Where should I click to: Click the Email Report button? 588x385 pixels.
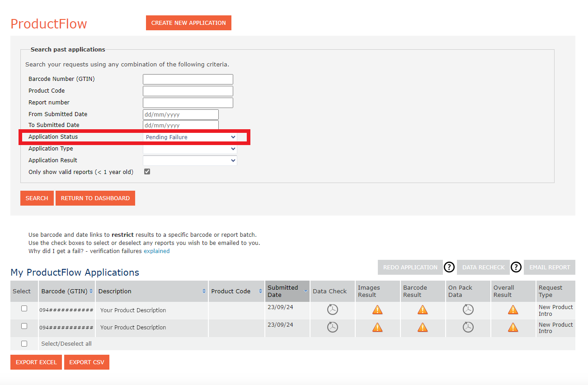pos(550,267)
